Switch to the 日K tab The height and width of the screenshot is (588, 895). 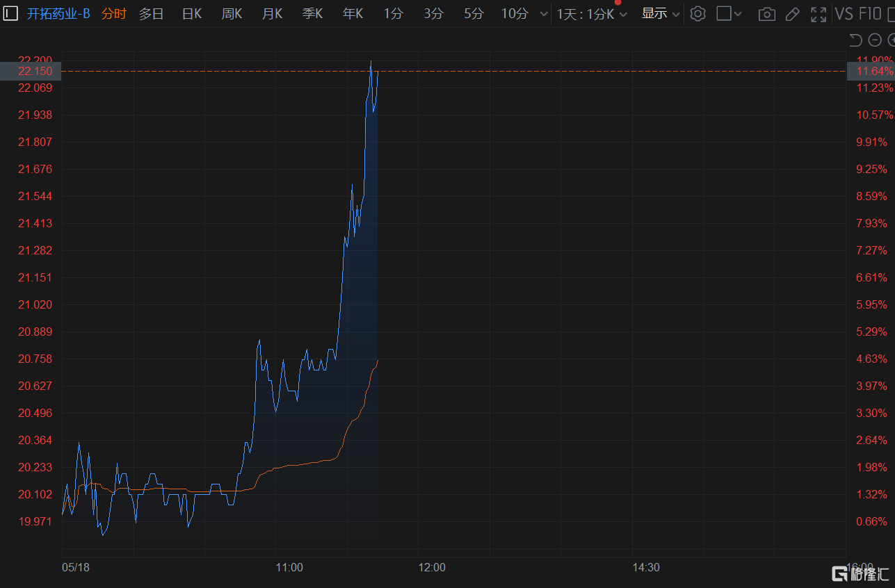click(x=191, y=14)
